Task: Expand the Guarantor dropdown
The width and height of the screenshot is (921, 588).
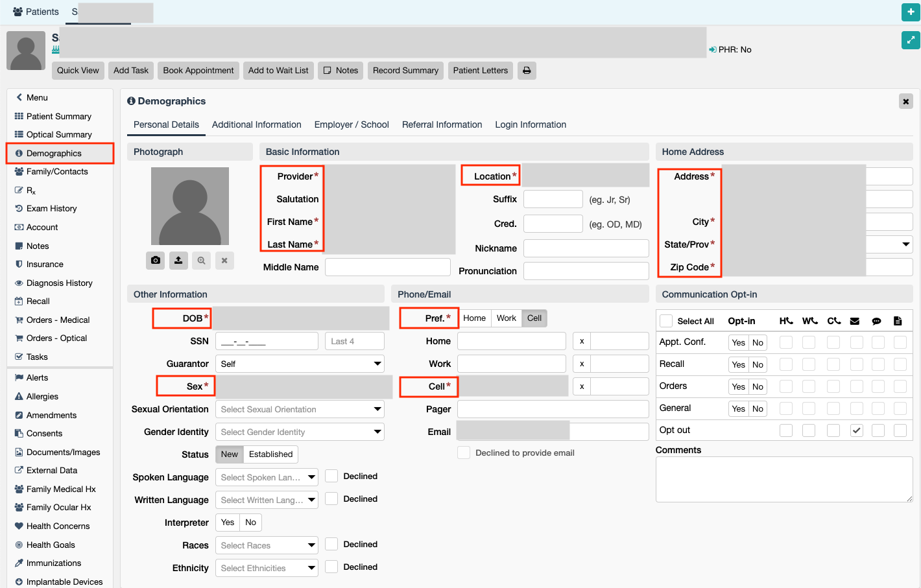Action: [300, 364]
